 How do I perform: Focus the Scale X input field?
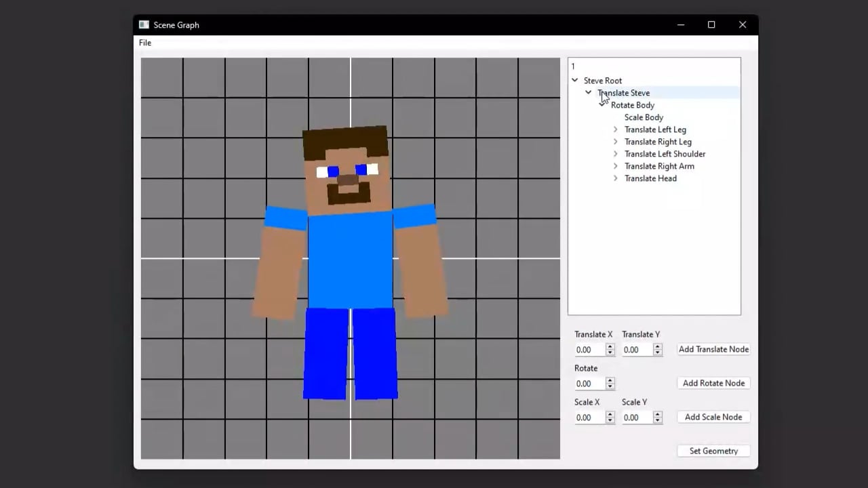coord(589,418)
